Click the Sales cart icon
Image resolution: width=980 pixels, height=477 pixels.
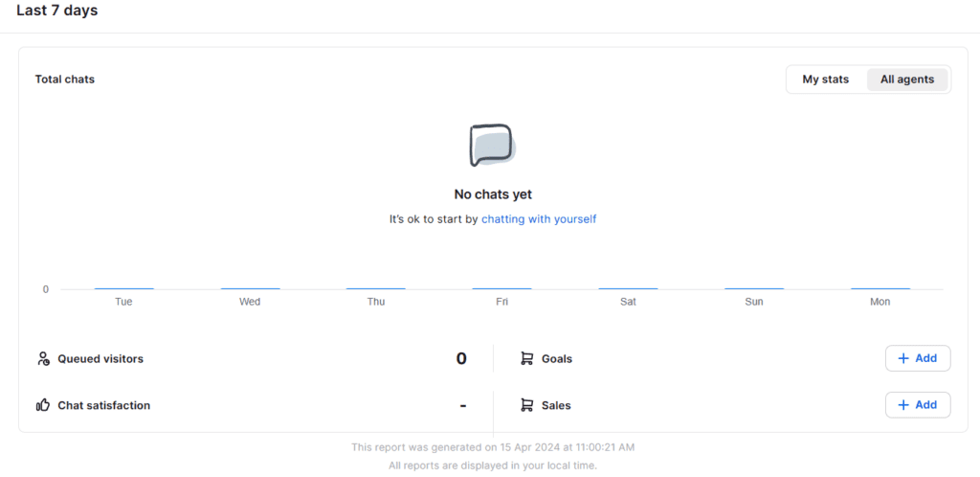point(526,405)
